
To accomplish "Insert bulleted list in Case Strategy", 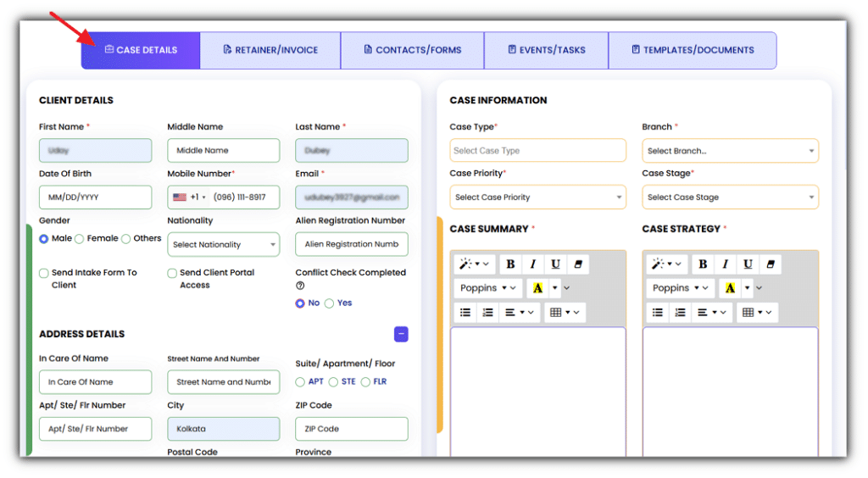I will [658, 312].
